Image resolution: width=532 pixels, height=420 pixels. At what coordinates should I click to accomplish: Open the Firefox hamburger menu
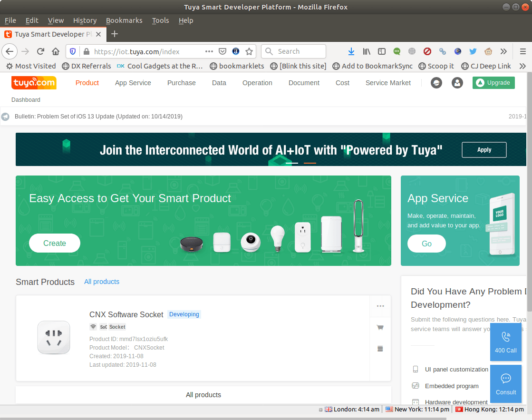[523, 52]
